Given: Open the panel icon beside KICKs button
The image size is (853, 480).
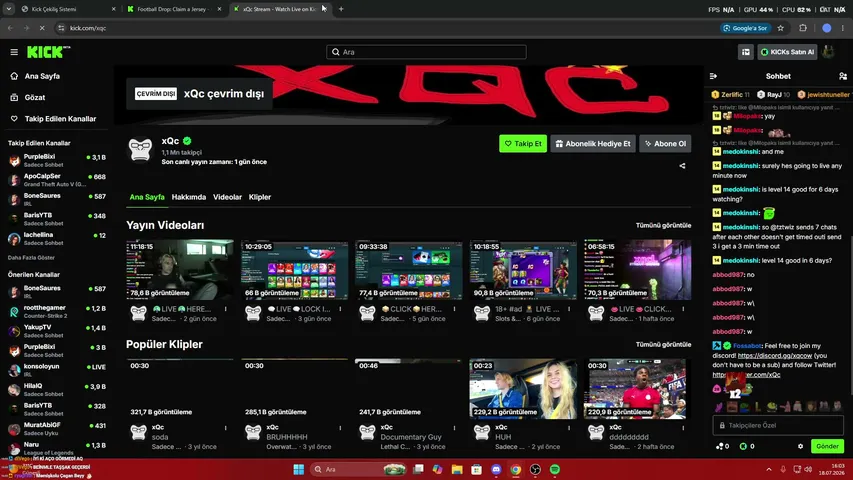Looking at the screenshot, I should click(746, 52).
